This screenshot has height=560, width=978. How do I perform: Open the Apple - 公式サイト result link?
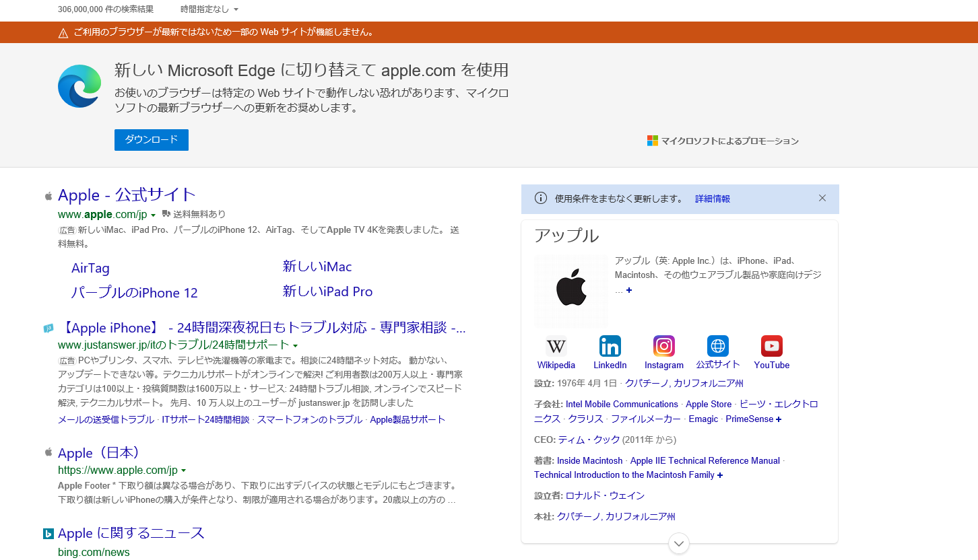[x=127, y=195]
